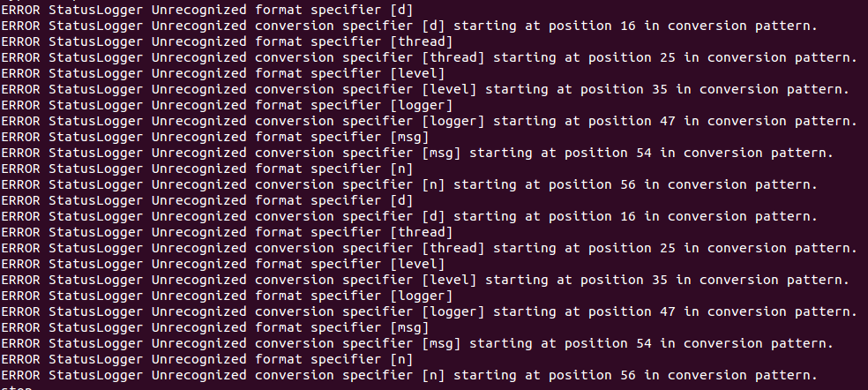Click second "format specifier [thread]" error line
Image resolution: width=868 pixels, height=390 pixels.
point(227,232)
